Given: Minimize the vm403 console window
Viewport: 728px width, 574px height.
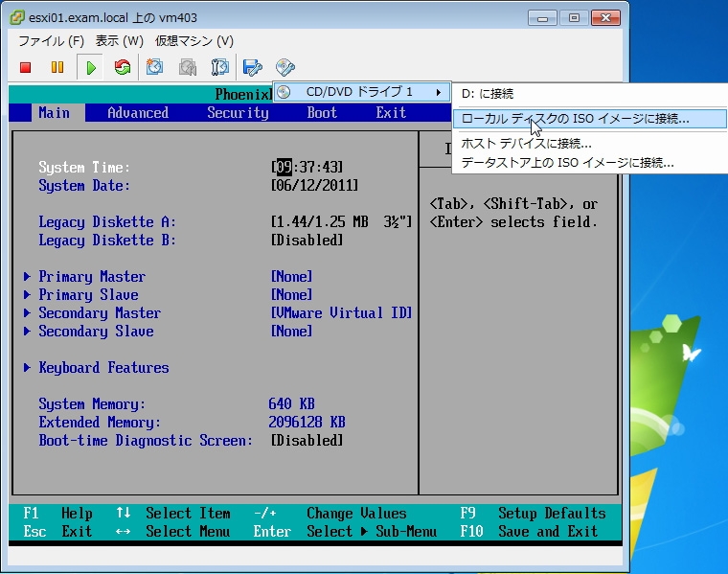Looking at the screenshot, I should tap(542, 18).
